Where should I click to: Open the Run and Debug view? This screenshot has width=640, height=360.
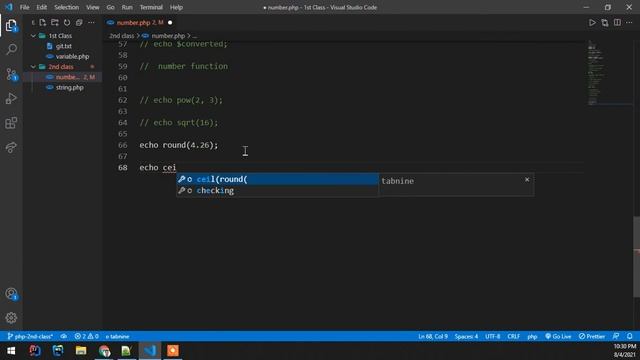pos(11,98)
